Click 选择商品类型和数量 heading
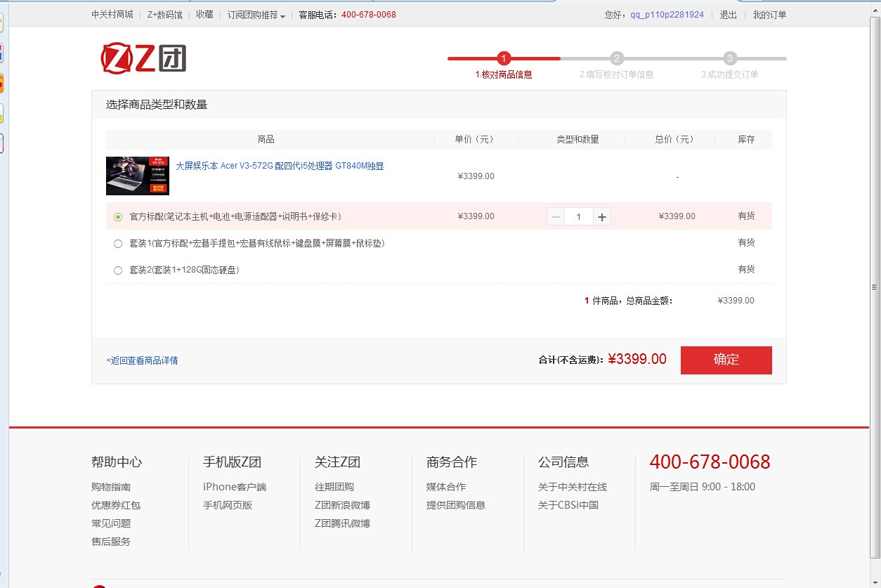 (157, 105)
